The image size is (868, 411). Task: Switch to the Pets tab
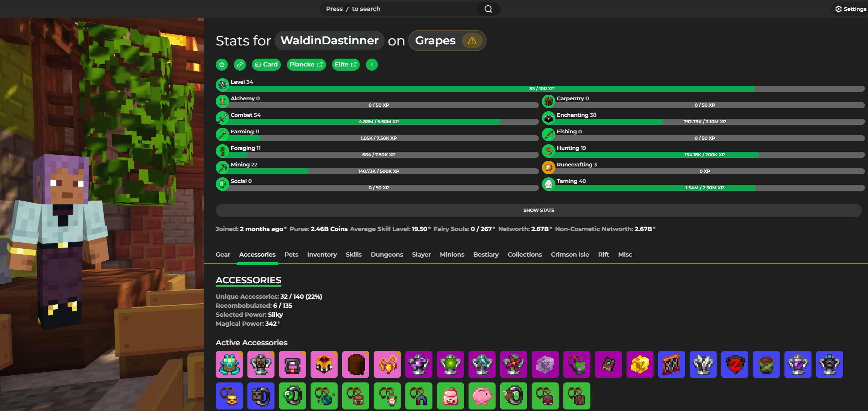[291, 254]
